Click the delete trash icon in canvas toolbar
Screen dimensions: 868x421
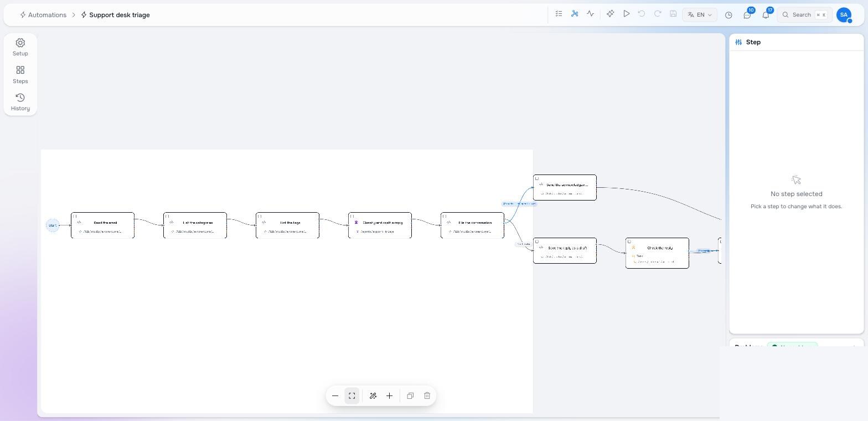(427, 396)
